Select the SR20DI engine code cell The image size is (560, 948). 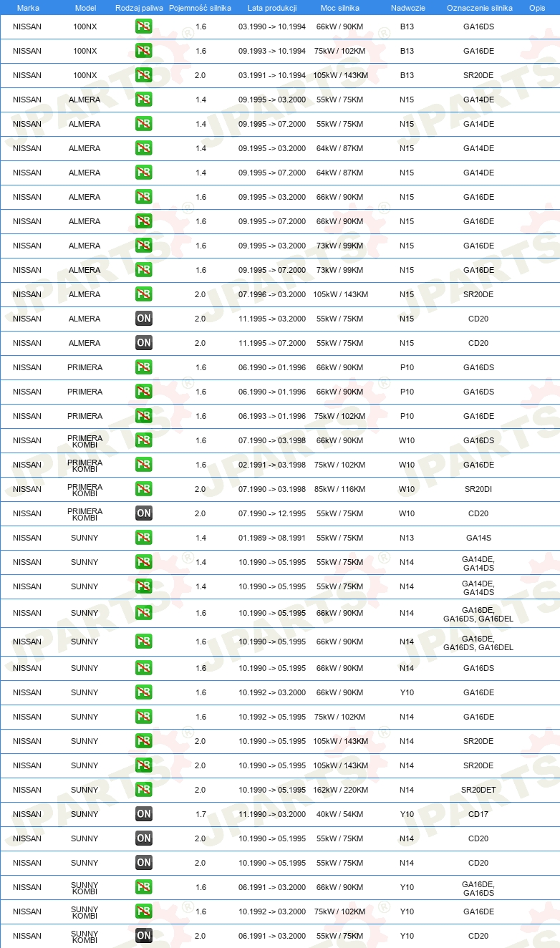(478, 489)
